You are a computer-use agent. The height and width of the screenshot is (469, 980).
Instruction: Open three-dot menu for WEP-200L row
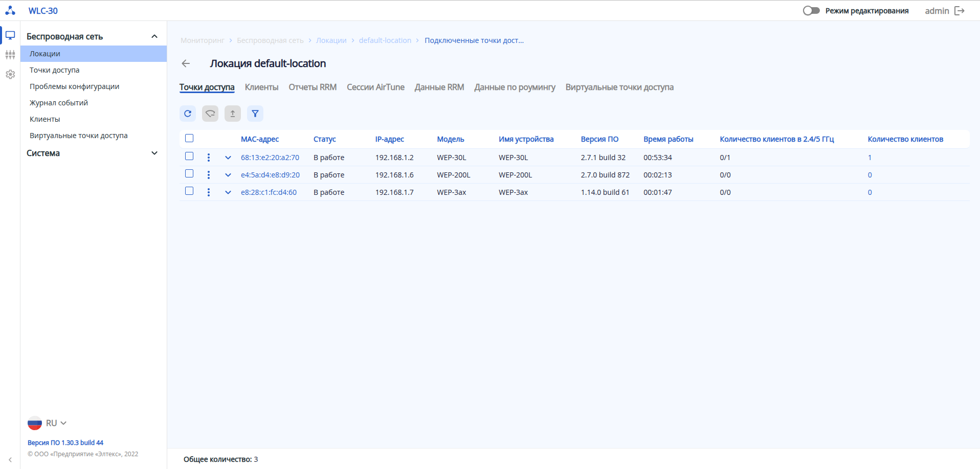209,175
